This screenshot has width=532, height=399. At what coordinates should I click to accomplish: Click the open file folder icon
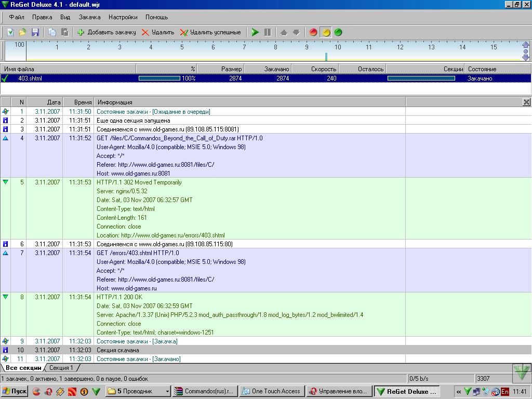pyautogui.click(x=22, y=32)
